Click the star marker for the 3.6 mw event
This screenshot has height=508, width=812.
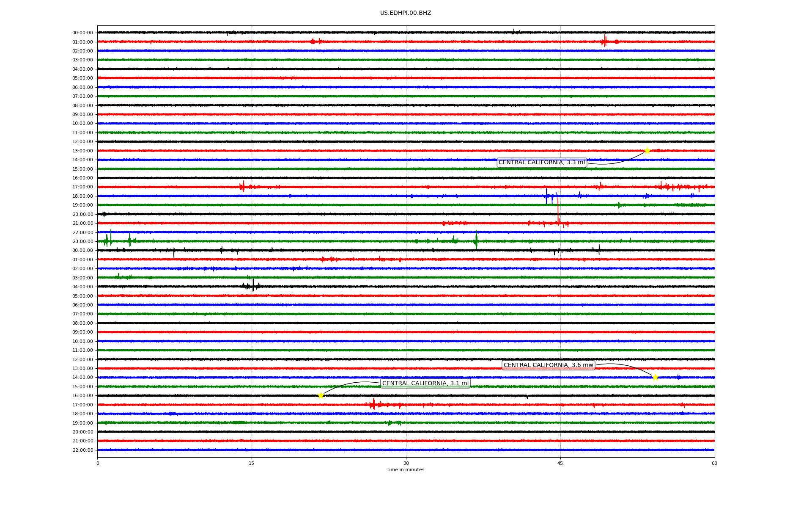click(655, 377)
